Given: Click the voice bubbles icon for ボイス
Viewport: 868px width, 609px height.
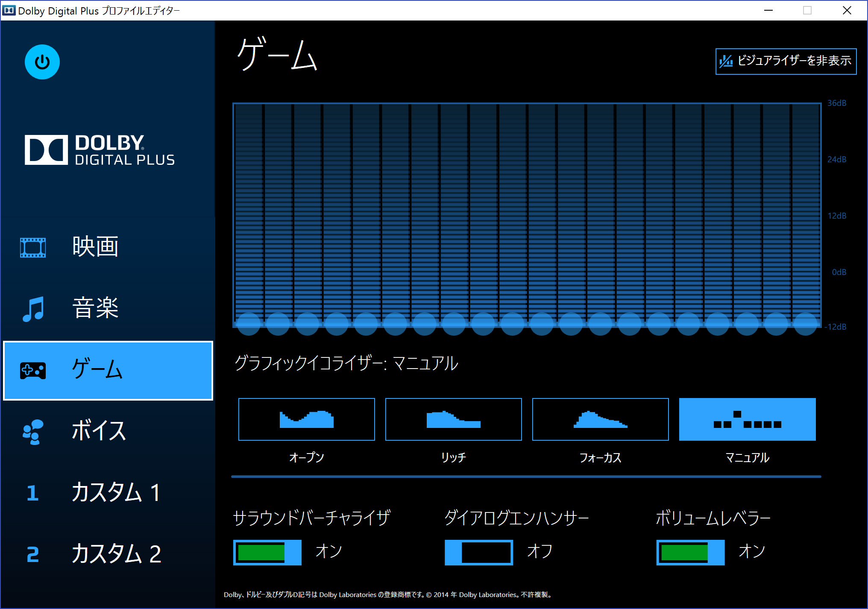Looking at the screenshot, I should [x=33, y=432].
